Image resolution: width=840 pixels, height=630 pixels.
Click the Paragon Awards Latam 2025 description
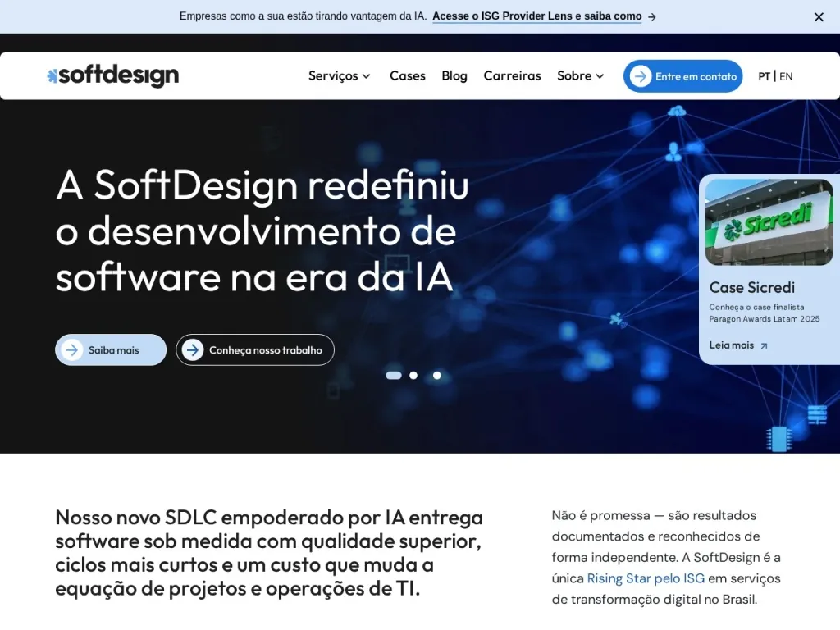point(764,313)
